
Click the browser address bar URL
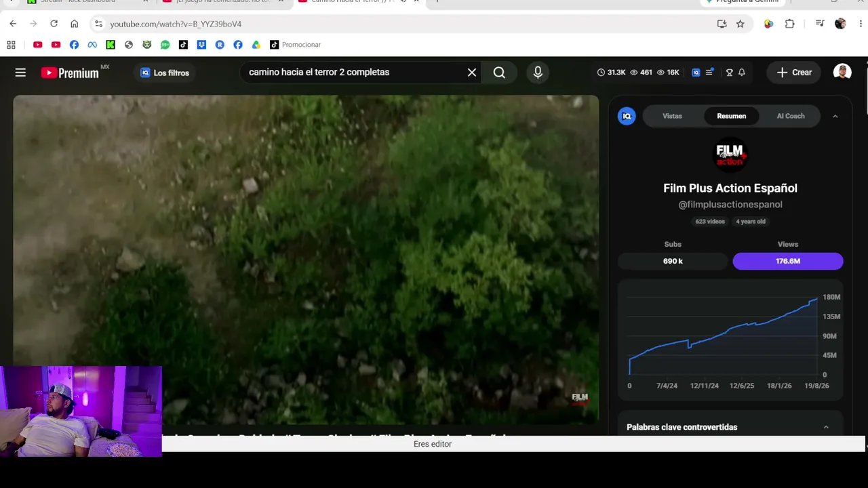point(176,24)
